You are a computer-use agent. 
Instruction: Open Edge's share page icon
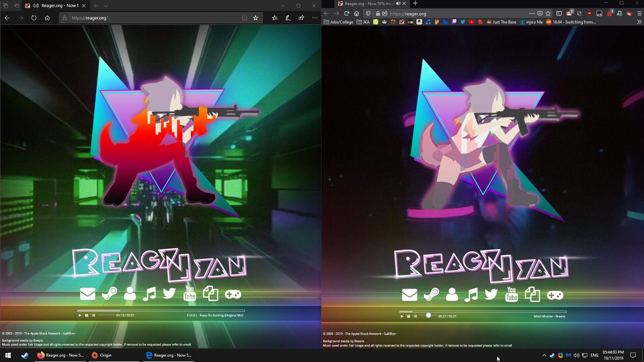click(x=301, y=18)
